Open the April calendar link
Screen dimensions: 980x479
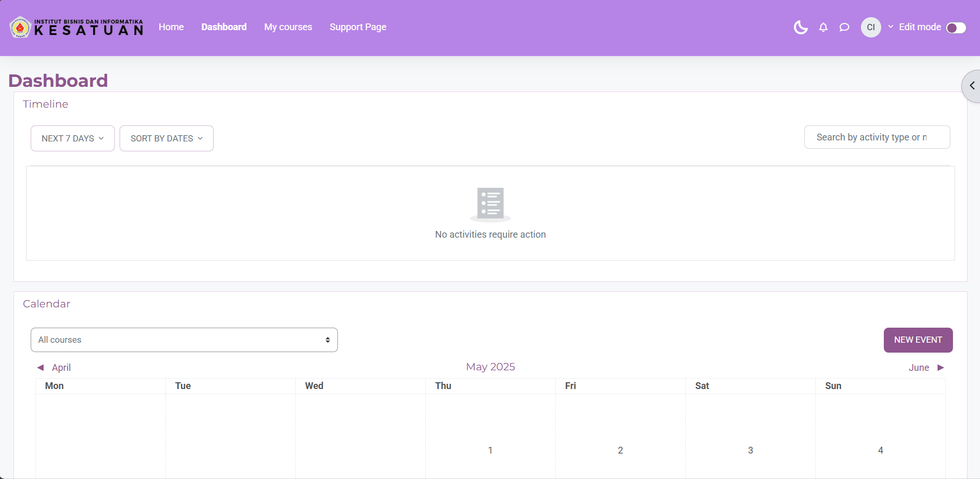[61, 368]
